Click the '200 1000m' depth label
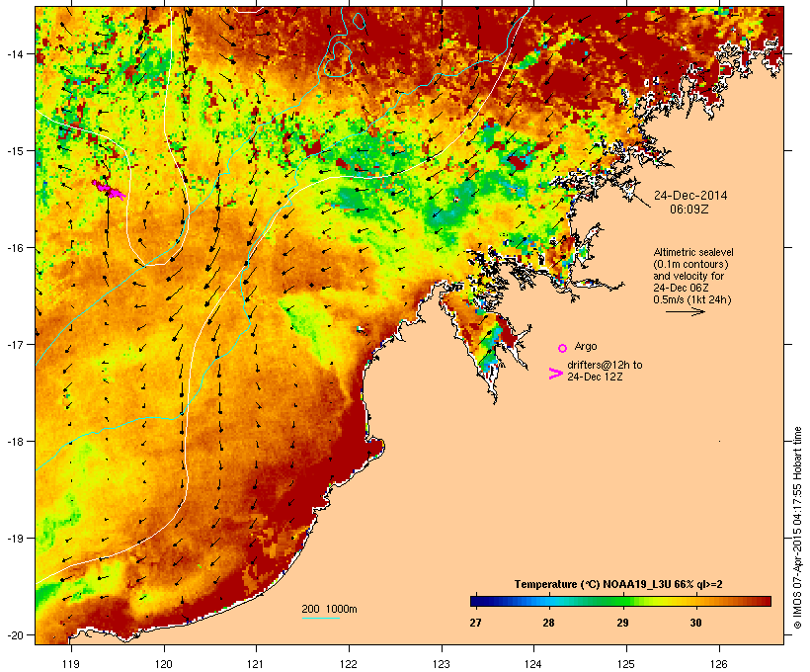 pos(329,609)
